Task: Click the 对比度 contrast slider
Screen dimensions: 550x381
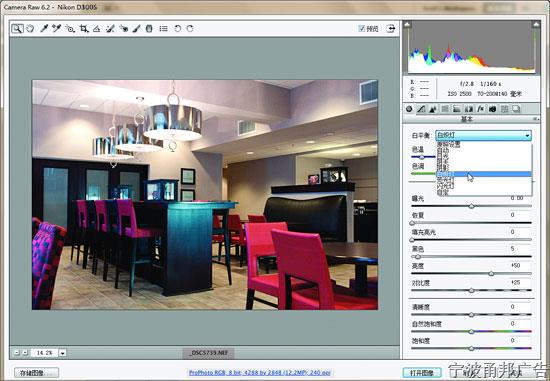Action: coord(471,290)
